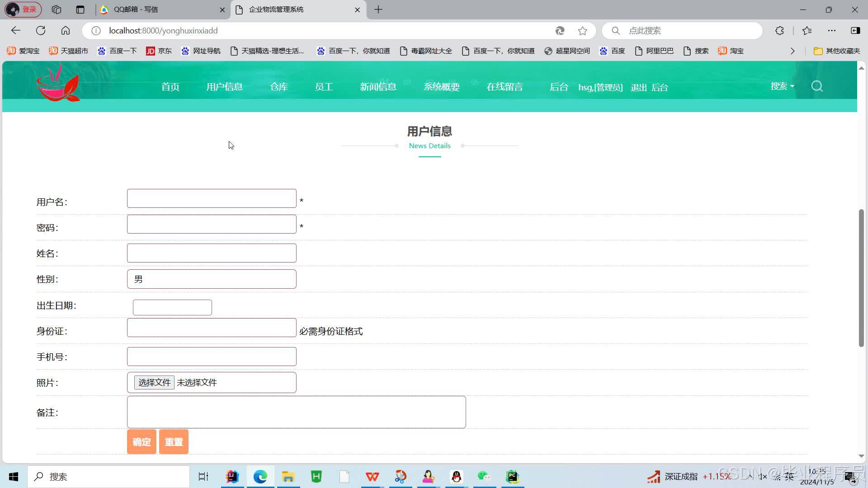Image resolution: width=868 pixels, height=488 pixels.
Task: Reload the page with refresh icon
Action: coord(41,31)
